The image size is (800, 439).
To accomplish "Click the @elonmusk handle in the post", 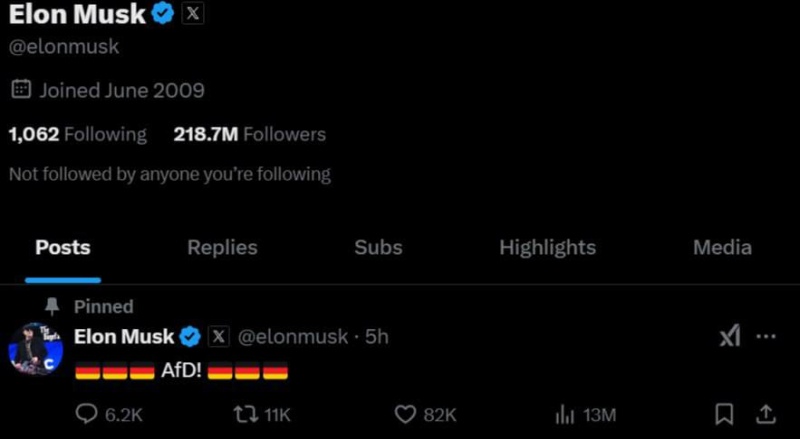I will (291, 337).
